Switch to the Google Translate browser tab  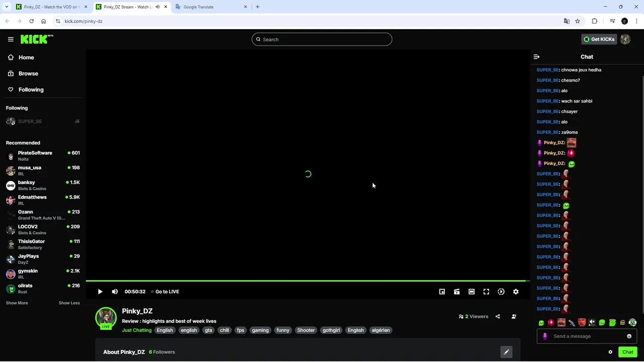click(x=211, y=7)
